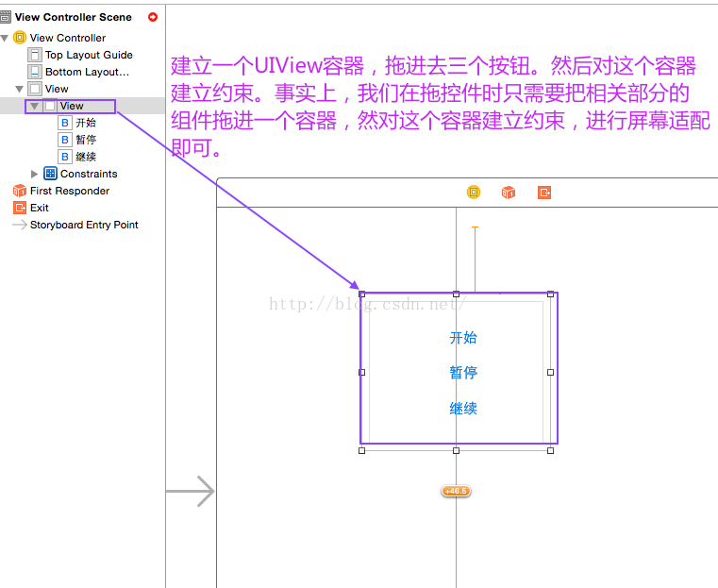Select Storyboard Entry Point row label

[84, 225]
